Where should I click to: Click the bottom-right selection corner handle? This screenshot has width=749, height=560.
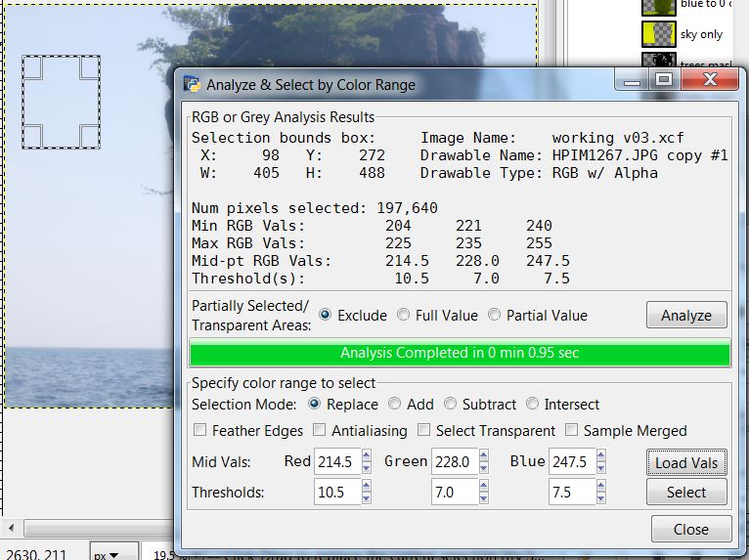point(89,136)
